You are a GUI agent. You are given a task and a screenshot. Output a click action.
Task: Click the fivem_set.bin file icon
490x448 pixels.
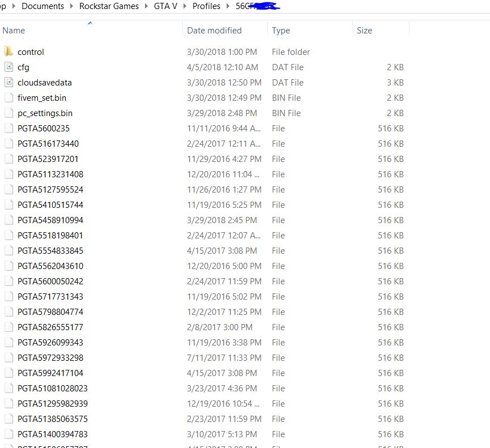coord(9,97)
